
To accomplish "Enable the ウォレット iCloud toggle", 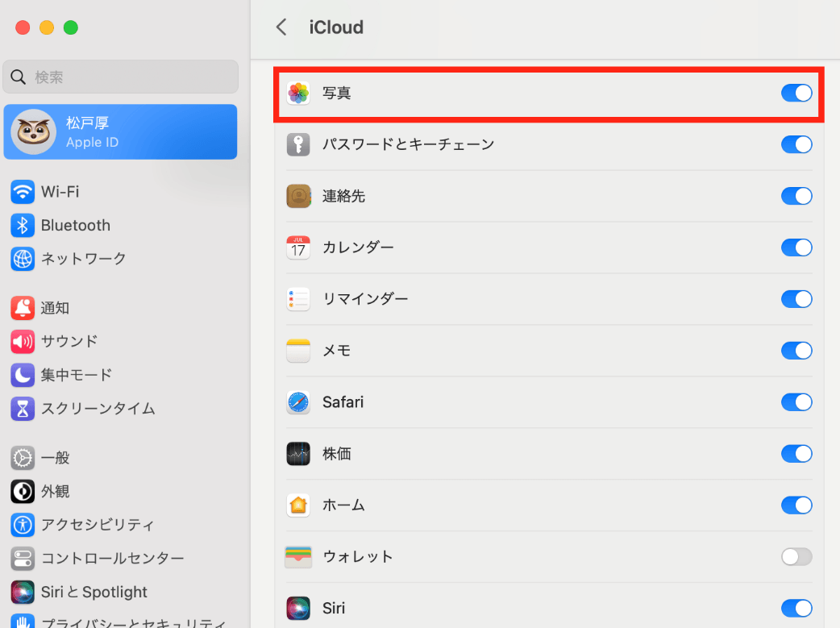I will (x=796, y=556).
